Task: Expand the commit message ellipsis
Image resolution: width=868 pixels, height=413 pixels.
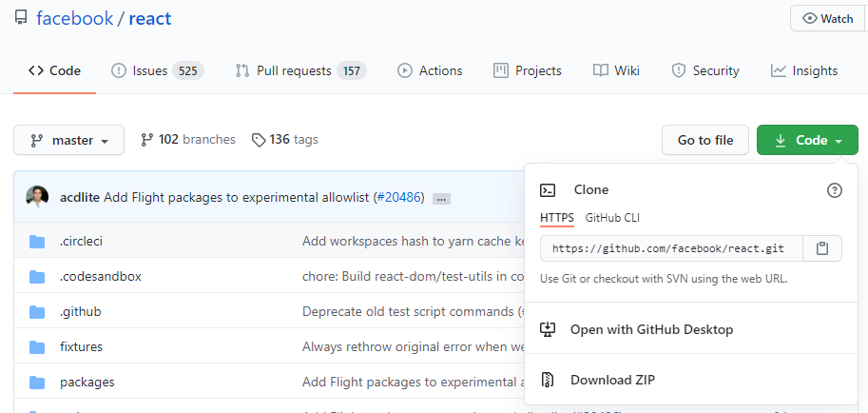Action: tap(441, 198)
